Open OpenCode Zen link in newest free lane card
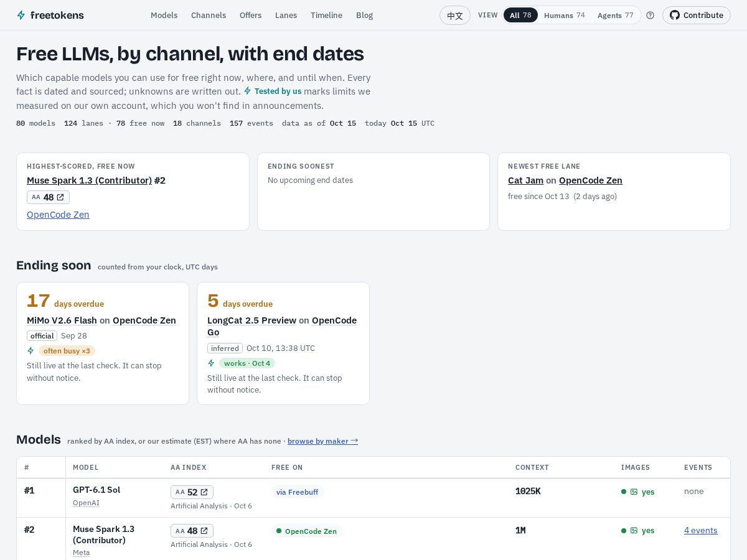 pos(590,180)
